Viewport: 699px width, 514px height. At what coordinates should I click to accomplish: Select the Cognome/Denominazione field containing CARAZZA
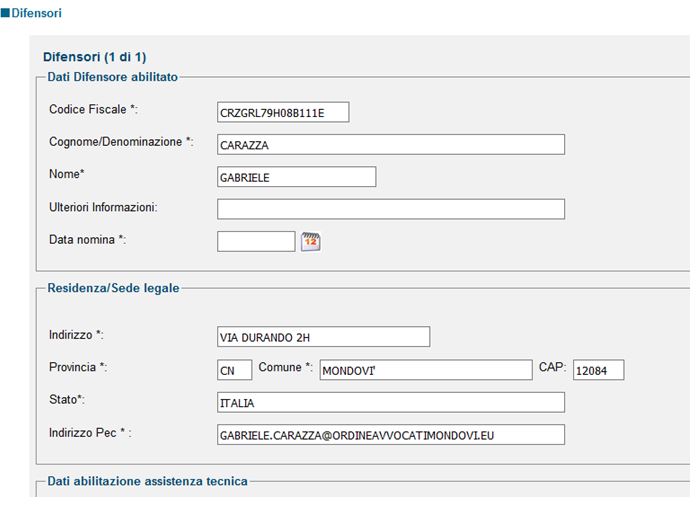point(391,144)
